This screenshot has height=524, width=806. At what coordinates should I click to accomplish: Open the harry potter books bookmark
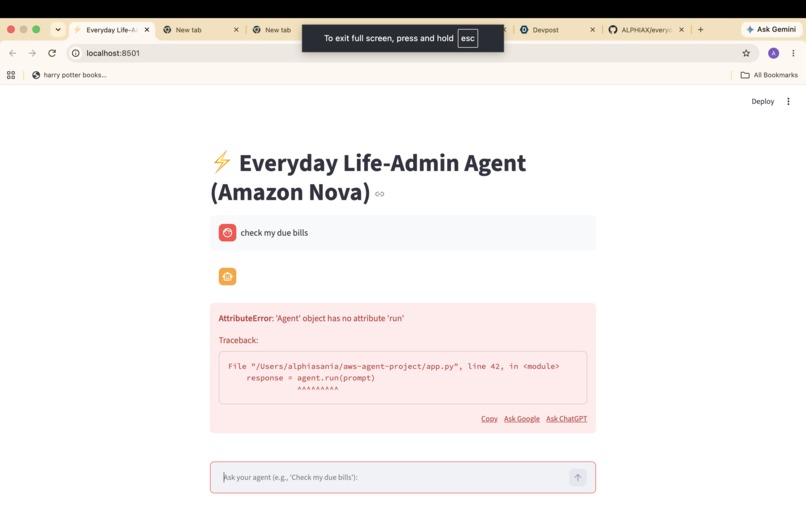[69, 75]
